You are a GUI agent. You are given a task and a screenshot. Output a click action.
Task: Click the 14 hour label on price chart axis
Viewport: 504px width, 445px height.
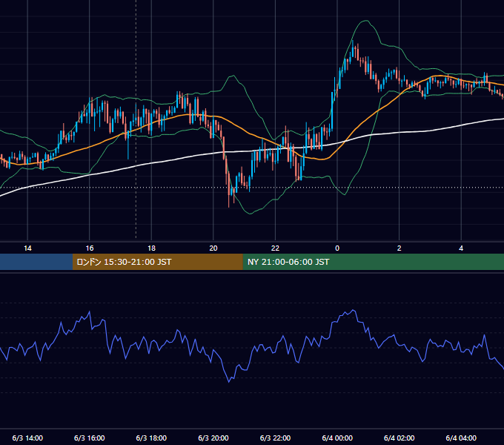(27, 248)
